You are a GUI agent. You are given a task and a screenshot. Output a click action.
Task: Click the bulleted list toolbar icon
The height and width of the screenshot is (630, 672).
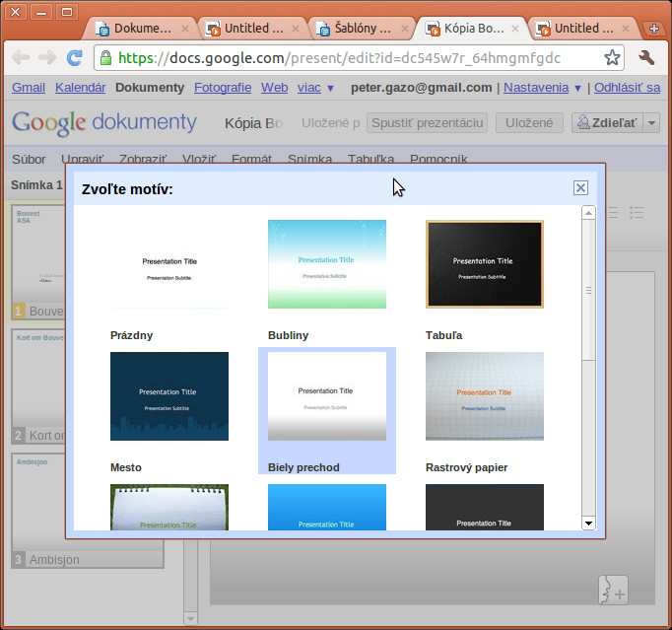[637, 212]
